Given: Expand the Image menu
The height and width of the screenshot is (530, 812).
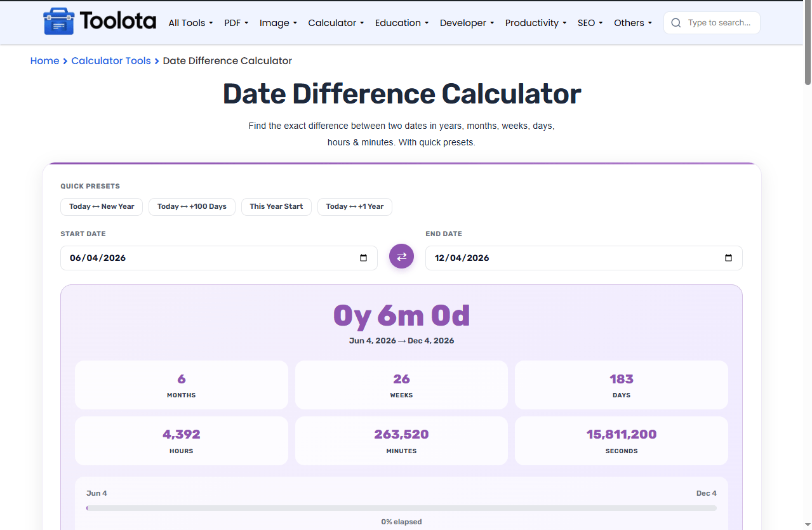Looking at the screenshot, I should [x=278, y=23].
